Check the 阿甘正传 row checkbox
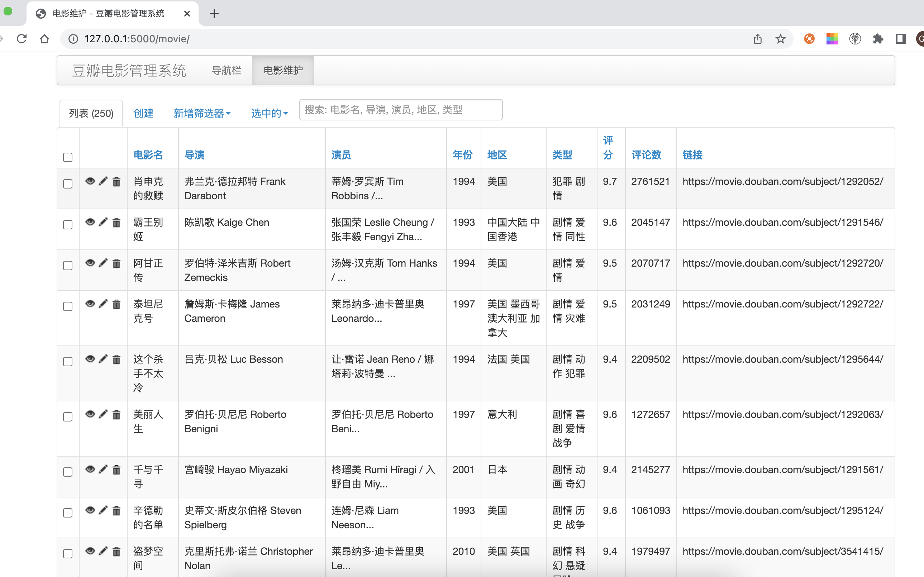The width and height of the screenshot is (924, 577). coord(67,266)
